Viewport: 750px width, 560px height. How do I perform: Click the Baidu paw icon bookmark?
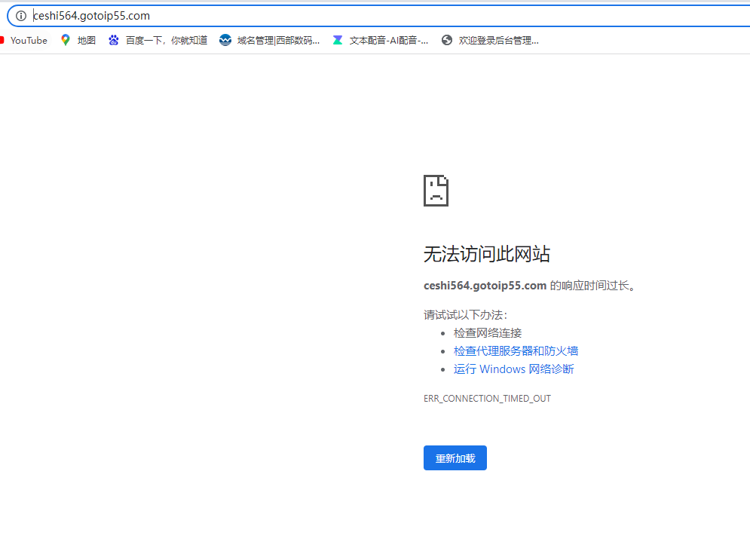[x=114, y=40]
